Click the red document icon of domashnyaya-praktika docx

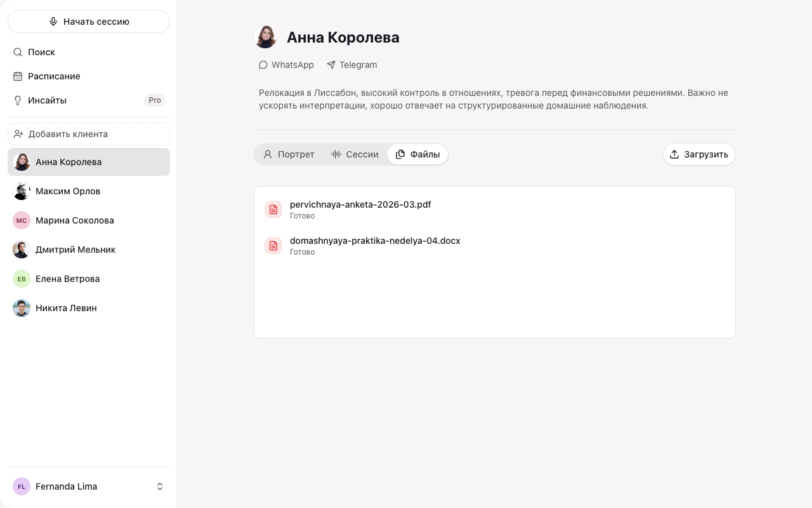pos(273,246)
